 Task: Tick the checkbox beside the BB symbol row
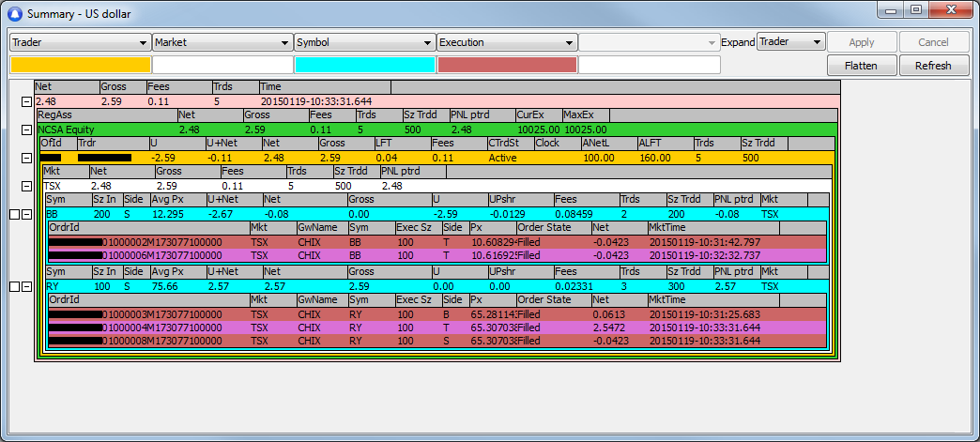pyautogui.click(x=13, y=214)
